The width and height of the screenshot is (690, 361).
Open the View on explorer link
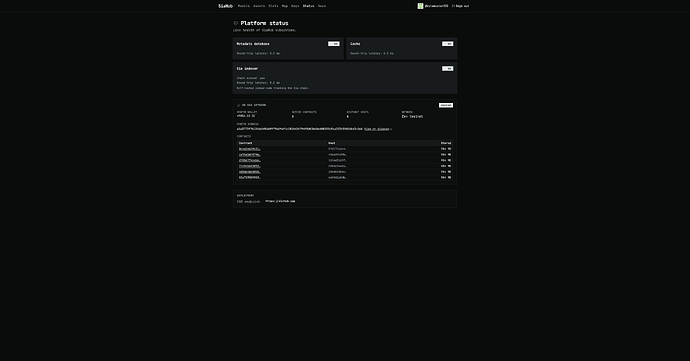coord(378,129)
